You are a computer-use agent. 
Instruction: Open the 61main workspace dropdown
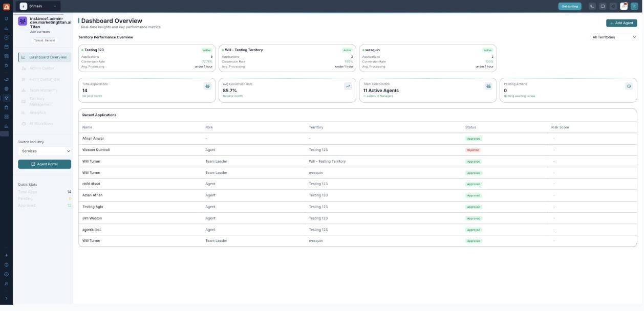[x=38, y=6]
